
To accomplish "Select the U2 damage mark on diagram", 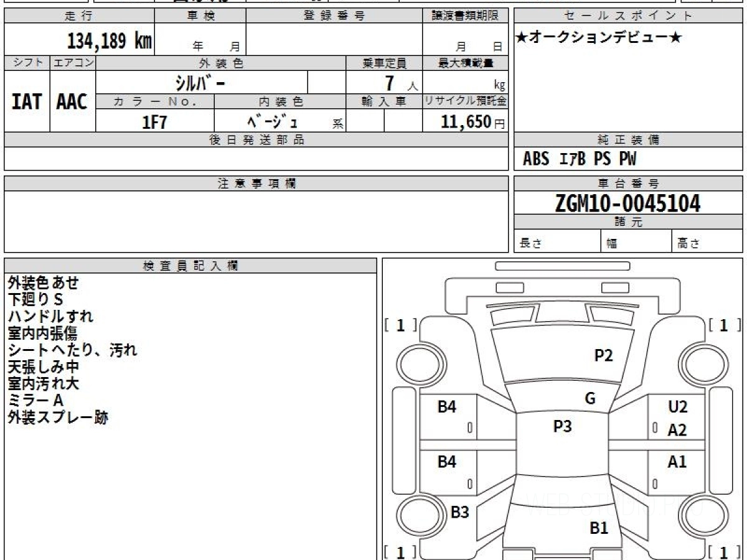I will click(677, 407).
